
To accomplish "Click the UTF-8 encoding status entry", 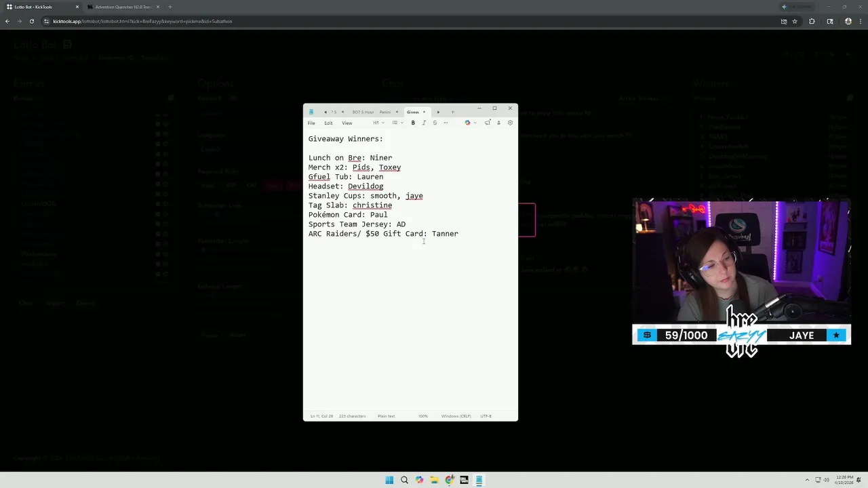I will pos(486,415).
